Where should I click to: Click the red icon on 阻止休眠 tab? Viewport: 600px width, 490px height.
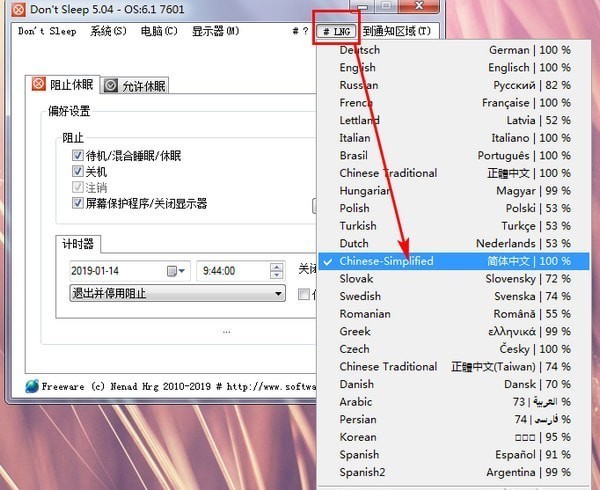(38, 85)
